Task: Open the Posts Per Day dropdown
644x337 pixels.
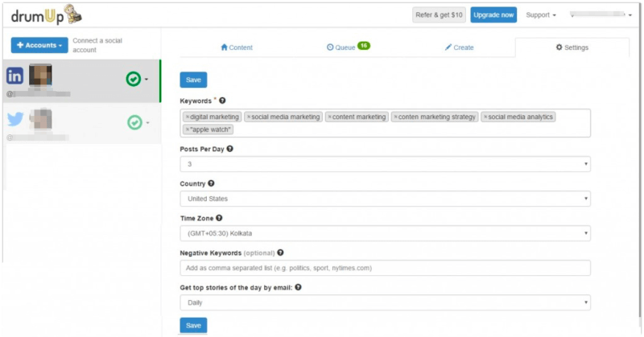Action: (x=385, y=164)
